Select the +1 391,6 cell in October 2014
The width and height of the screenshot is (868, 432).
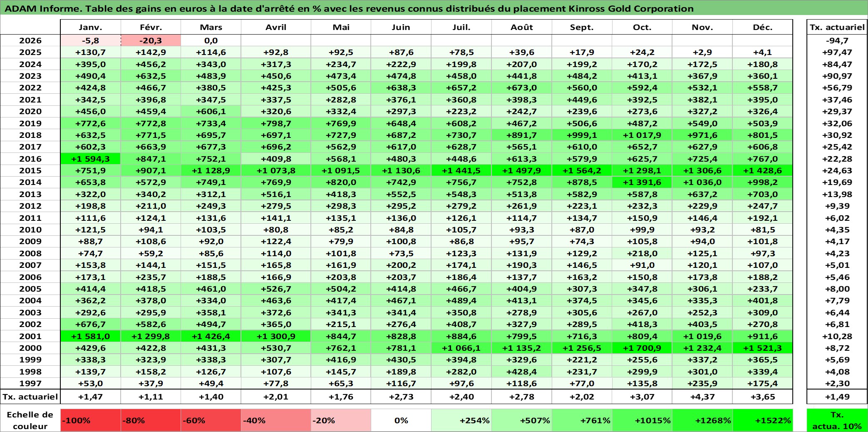[x=642, y=182]
